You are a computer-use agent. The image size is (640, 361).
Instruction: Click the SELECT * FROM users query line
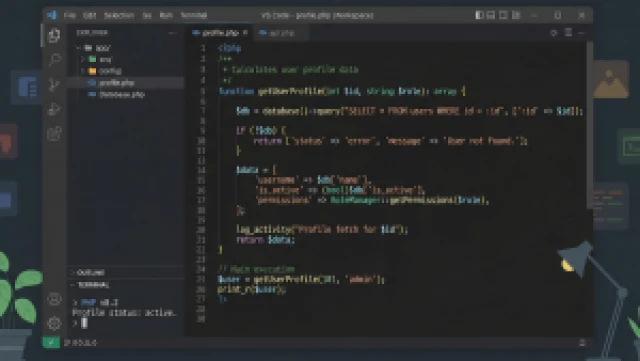coord(409,111)
